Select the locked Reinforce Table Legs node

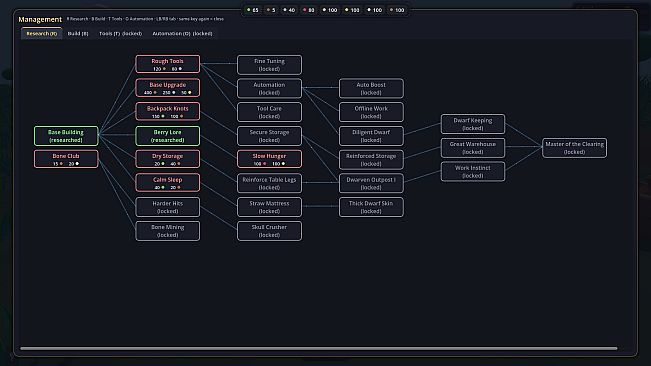pos(269,183)
